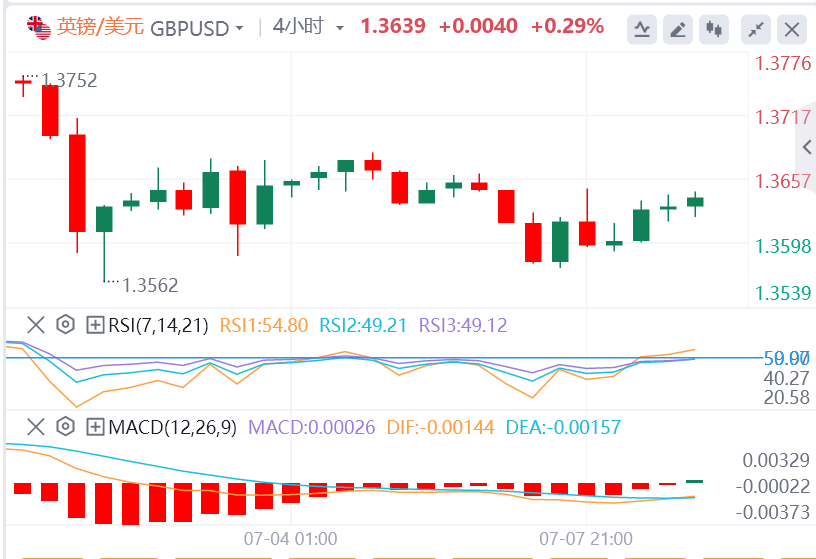Click the MACD:0.00026 value
The width and height of the screenshot is (816, 559).
tap(311, 427)
